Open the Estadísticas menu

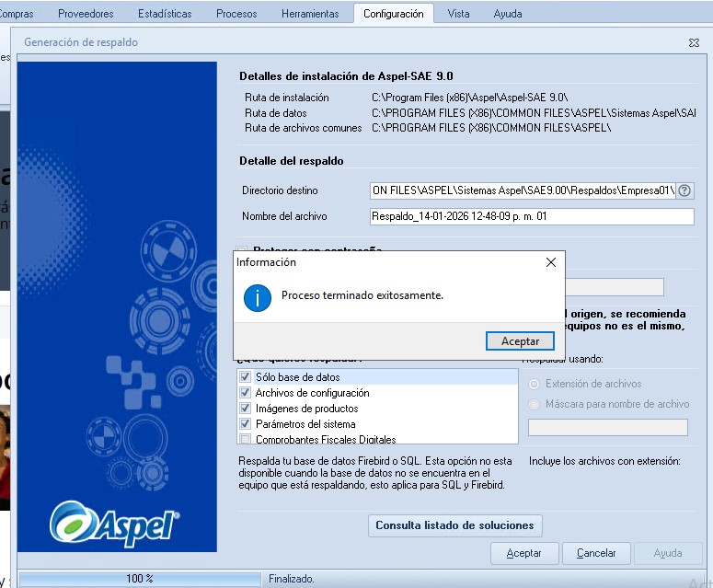[x=165, y=14]
